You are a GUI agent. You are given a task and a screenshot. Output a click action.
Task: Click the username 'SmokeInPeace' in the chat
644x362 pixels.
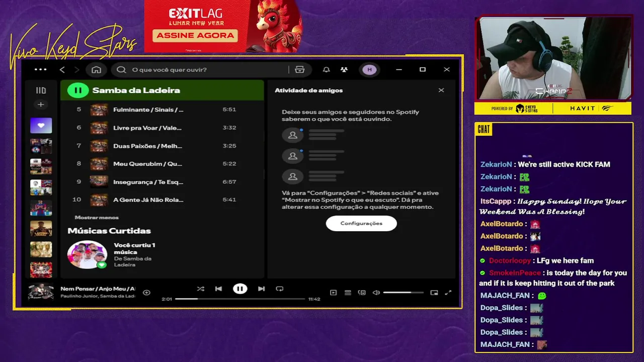515,273
